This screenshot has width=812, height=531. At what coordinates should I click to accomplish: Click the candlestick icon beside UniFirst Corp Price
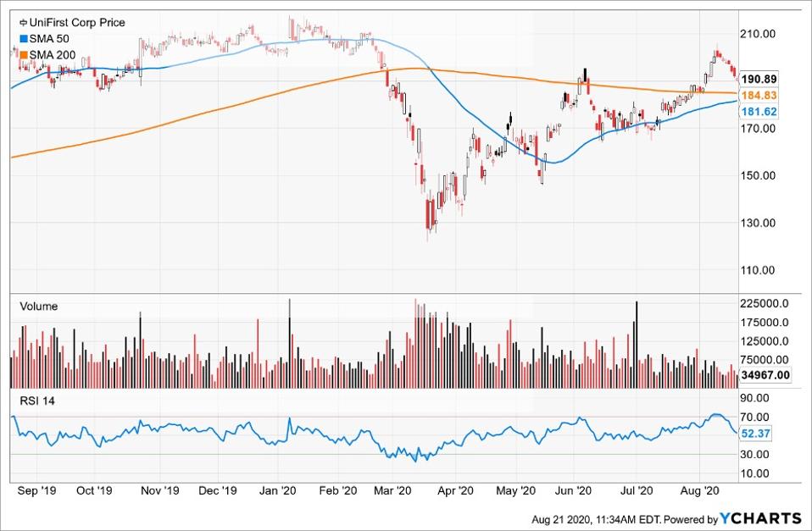click(23, 23)
